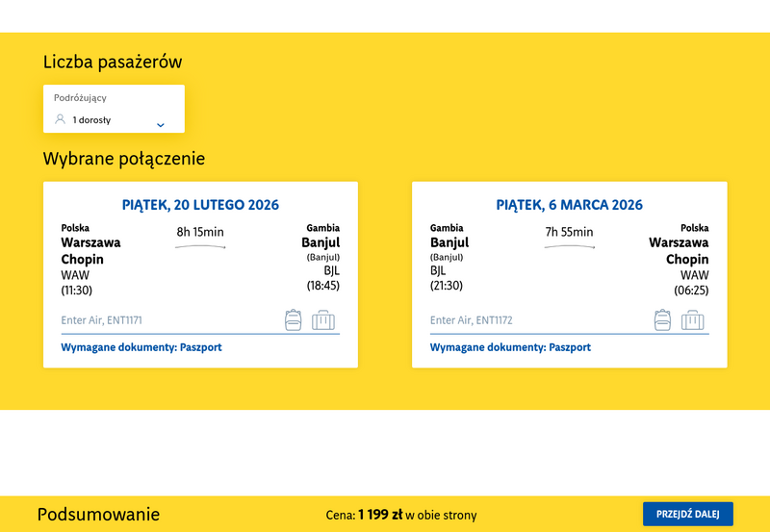Click the Enter Air, ENT1172 flight number
The image size is (770, 532).
click(x=471, y=320)
